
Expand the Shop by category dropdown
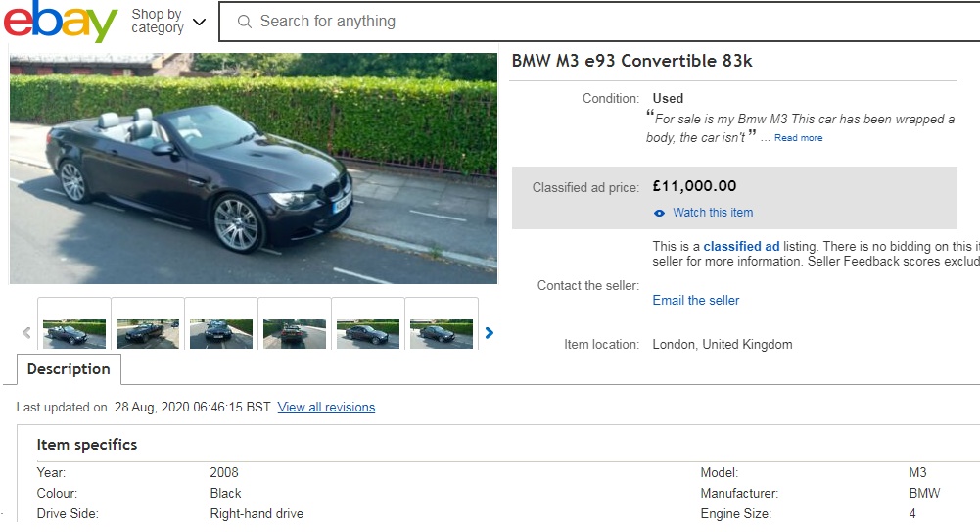tap(169, 22)
